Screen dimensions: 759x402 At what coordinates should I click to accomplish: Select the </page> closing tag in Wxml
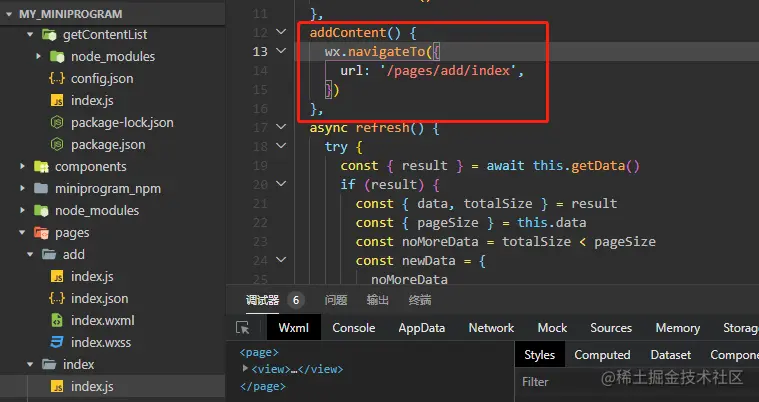pyautogui.click(x=263, y=387)
